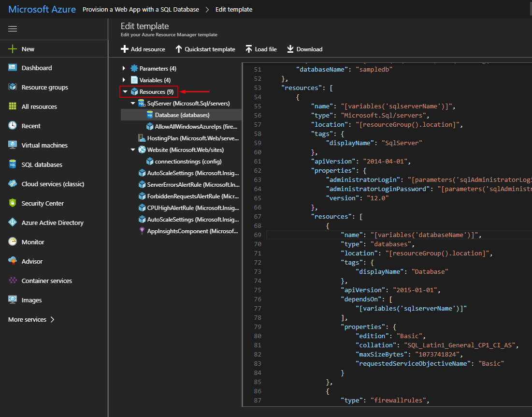Click the Edit template breadcrumb

pyautogui.click(x=234, y=10)
